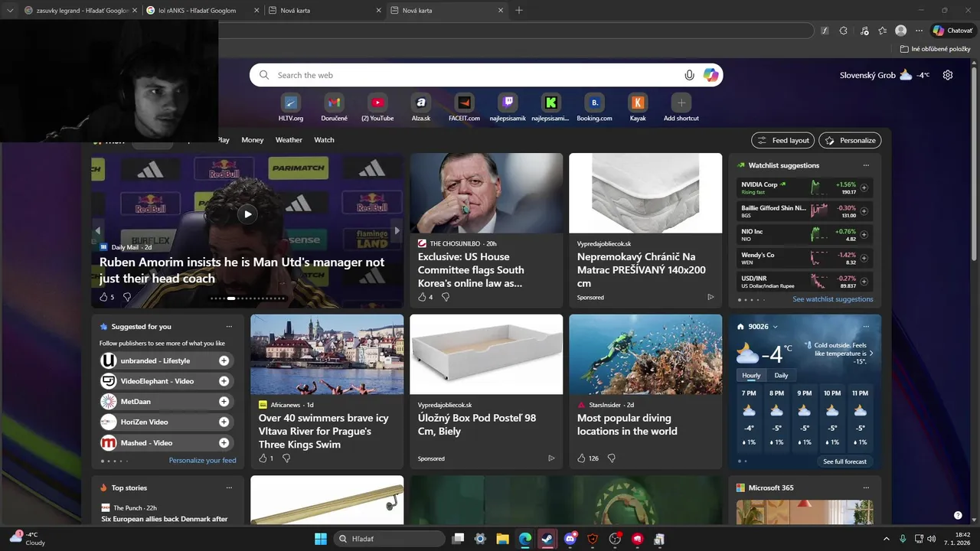The image size is (980, 551).
Task: Select the Daily forecast tab
Action: pos(781,375)
